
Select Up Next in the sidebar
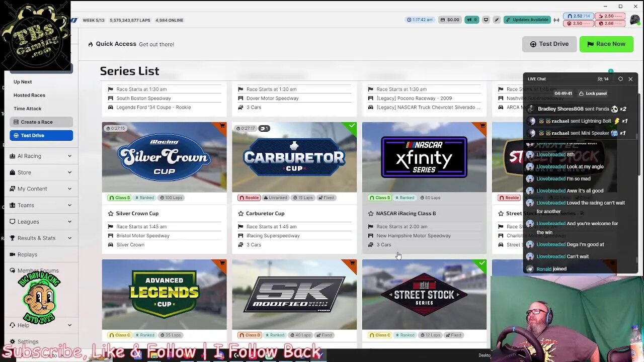point(23,81)
